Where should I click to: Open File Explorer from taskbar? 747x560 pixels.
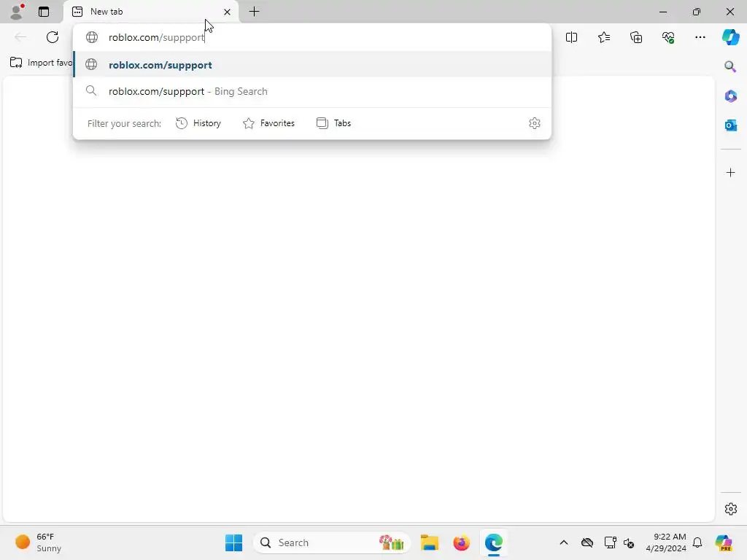point(429,542)
